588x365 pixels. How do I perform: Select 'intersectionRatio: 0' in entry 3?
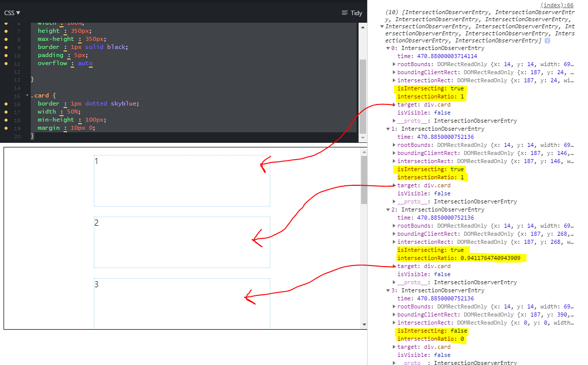pos(431,339)
